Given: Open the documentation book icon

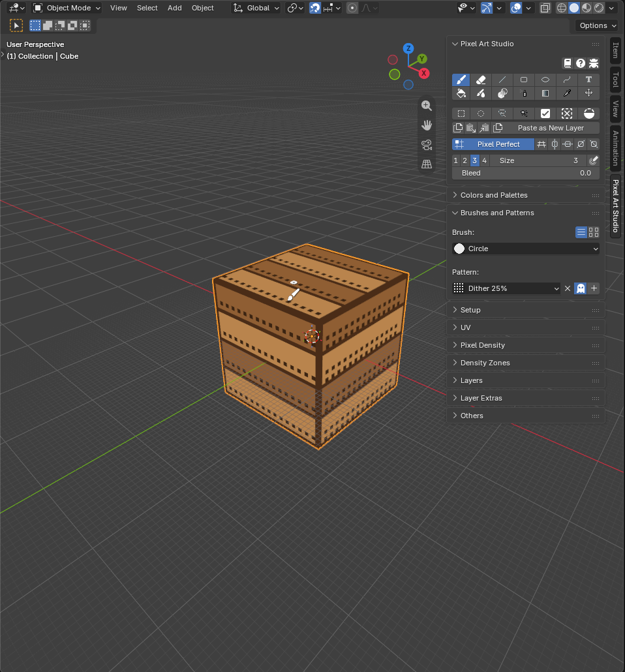Looking at the screenshot, I should coord(568,63).
